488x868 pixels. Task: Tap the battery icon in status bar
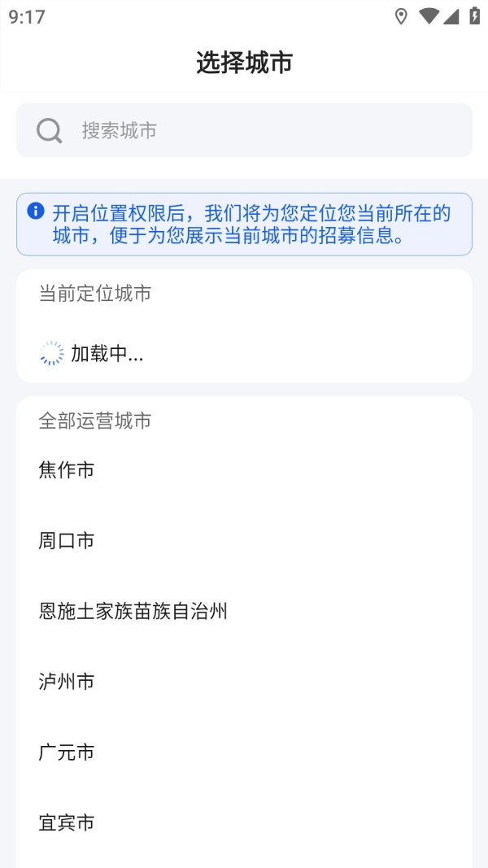click(x=474, y=16)
